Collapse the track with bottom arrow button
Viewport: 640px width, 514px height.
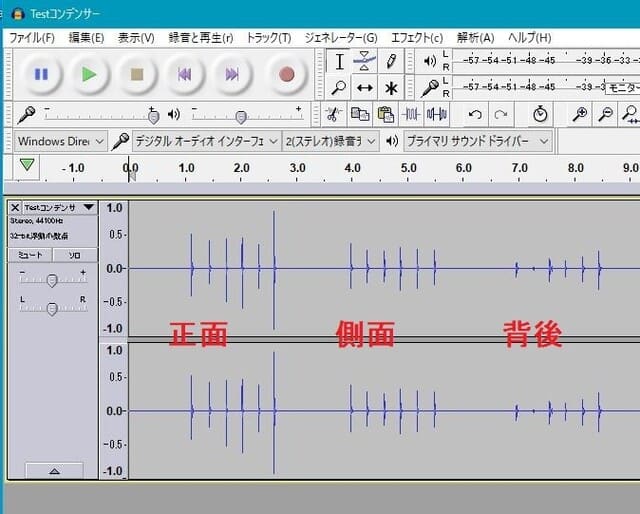pos(53,470)
